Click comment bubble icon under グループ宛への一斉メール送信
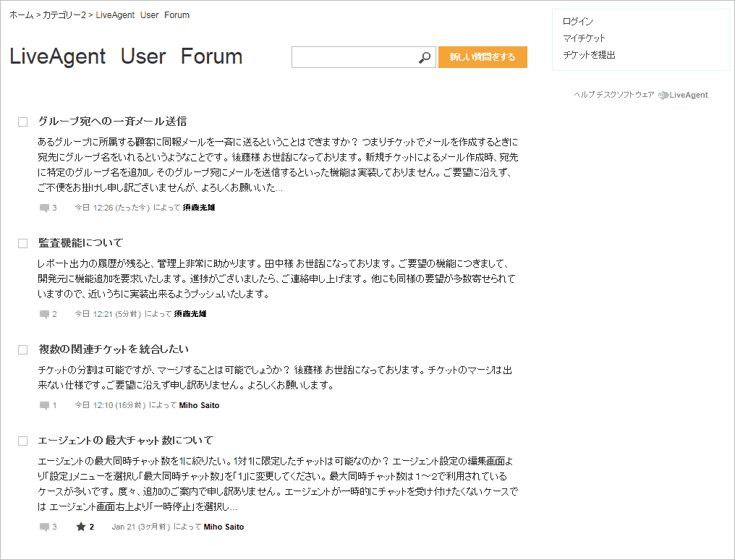 click(x=45, y=208)
